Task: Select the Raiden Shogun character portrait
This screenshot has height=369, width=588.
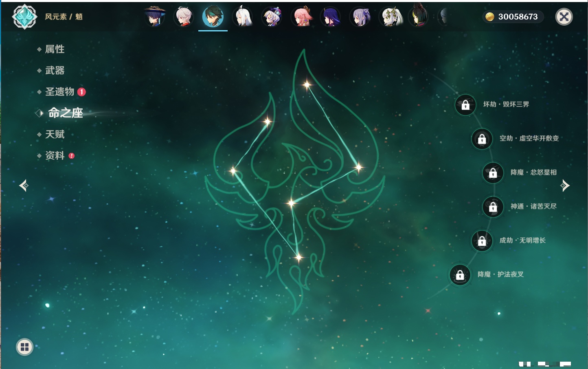Action: point(331,17)
